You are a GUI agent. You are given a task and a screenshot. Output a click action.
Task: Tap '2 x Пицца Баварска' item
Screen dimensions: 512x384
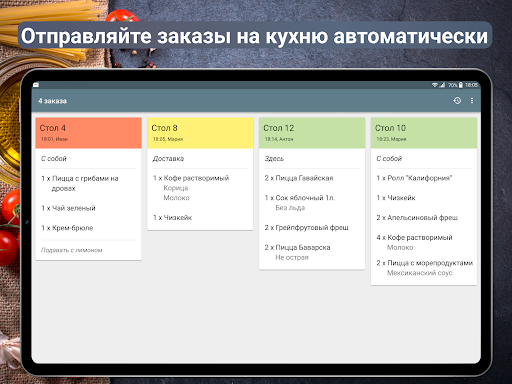(x=297, y=247)
